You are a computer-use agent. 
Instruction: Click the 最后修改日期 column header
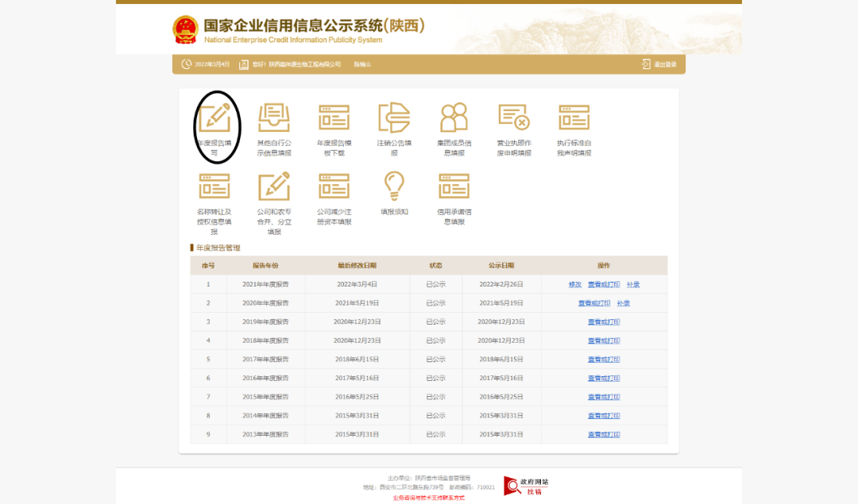357,266
